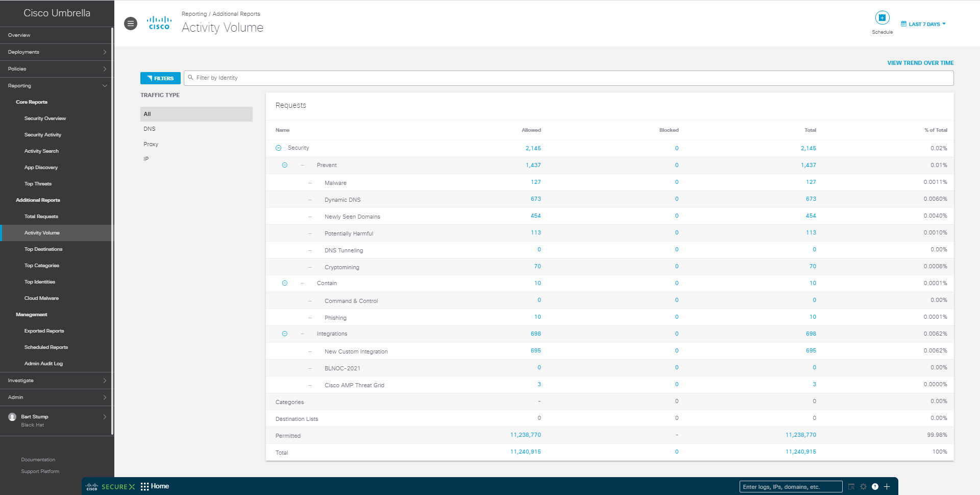The width and height of the screenshot is (980, 495).
Task: Click the hamburger menu icon
Action: (x=131, y=23)
